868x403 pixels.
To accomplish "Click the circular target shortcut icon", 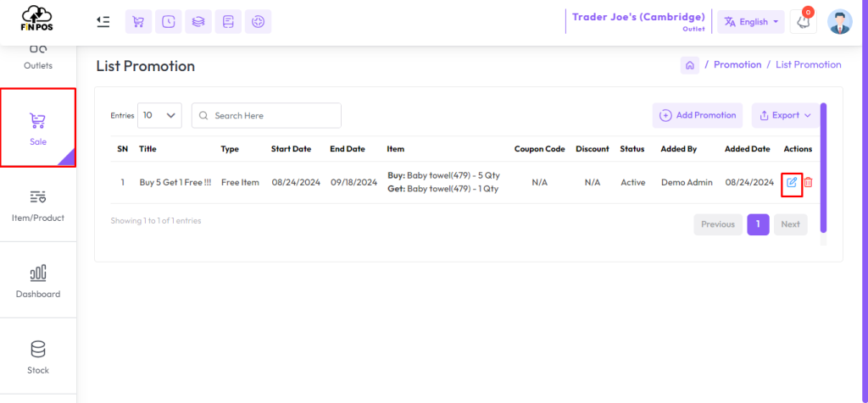I will tap(258, 21).
